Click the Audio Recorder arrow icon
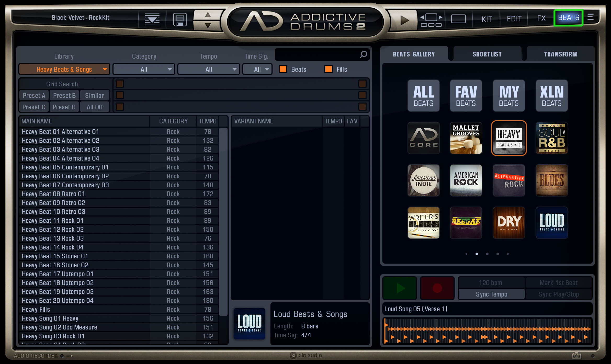The width and height of the screenshot is (611, 364). pyautogui.click(x=70, y=356)
